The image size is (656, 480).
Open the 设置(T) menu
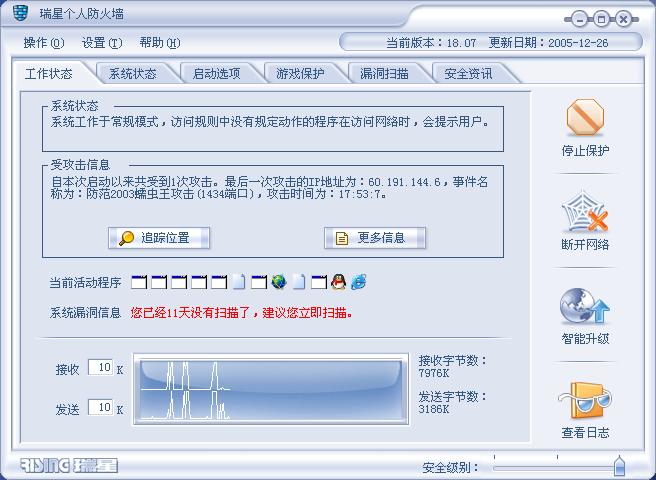[102, 43]
